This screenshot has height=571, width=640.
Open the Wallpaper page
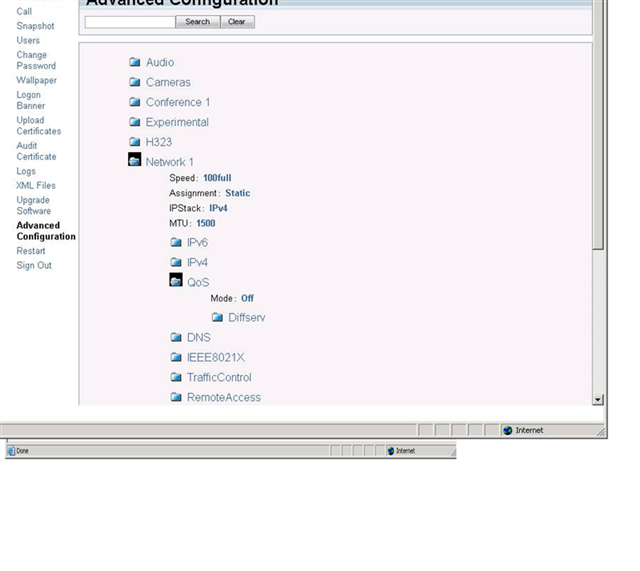[36, 80]
